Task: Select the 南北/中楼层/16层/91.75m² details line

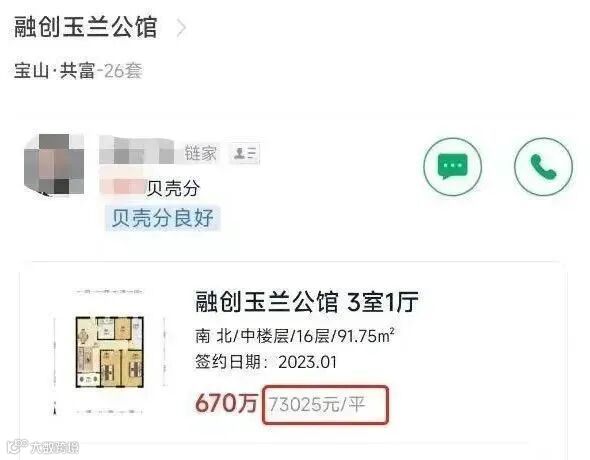Action: click(x=295, y=336)
